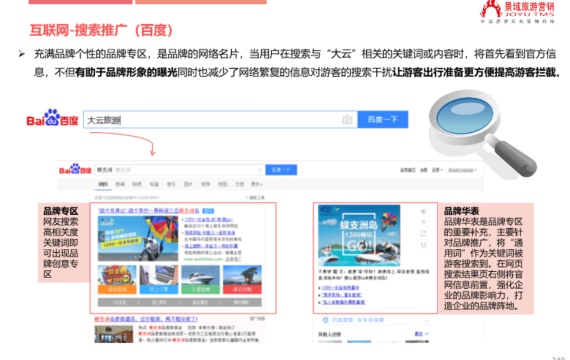The image size is (570, 360).
Task: Expand the Baidu guarantee chevron panel
Action: point(426,320)
